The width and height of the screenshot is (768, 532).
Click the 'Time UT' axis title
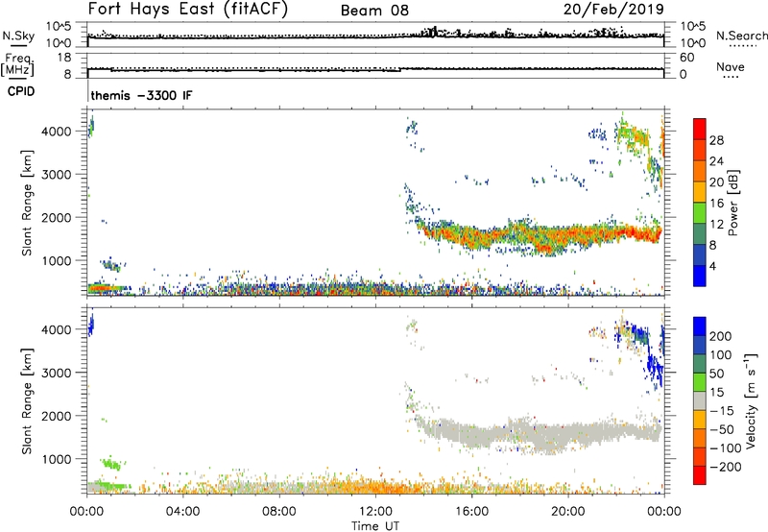pyautogui.click(x=375, y=525)
